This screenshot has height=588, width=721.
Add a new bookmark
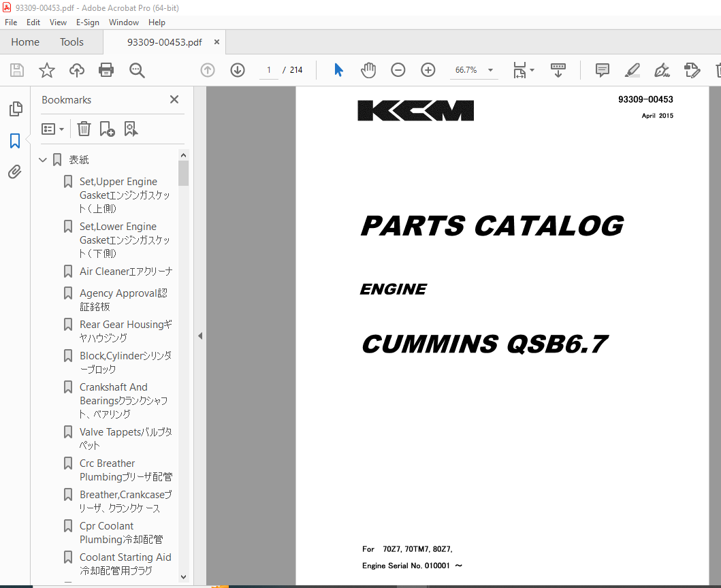[107, 129]
